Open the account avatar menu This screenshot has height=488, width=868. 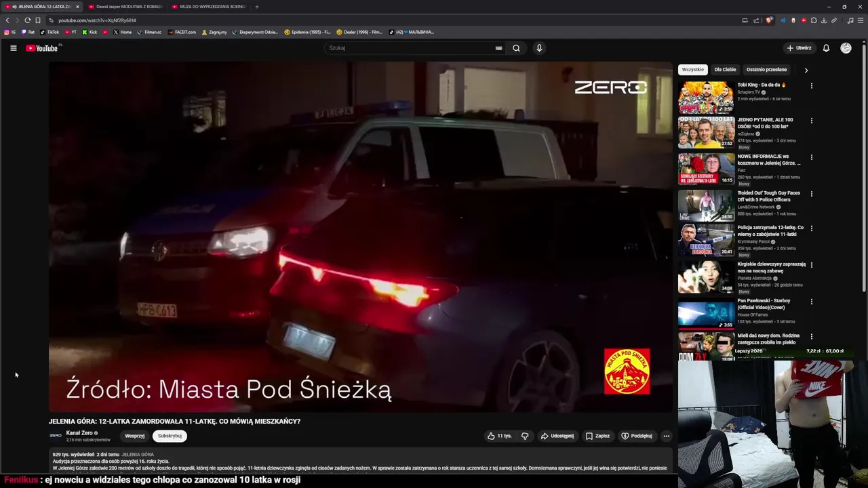tap(846, 48)
